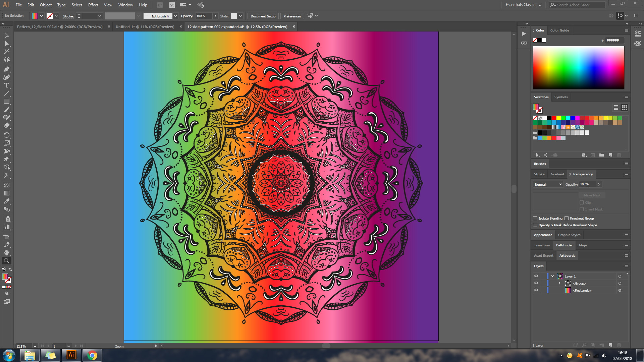Viewport: 644px width, 362px height.
Task: Check the Knockout Group option
Action: pos(567,218)
